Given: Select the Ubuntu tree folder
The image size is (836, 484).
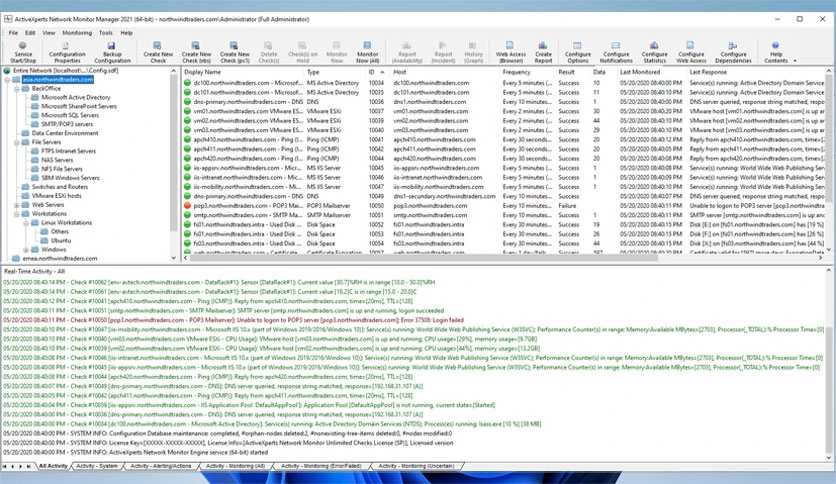Looking at the screenshot, I should pos(61,241).
